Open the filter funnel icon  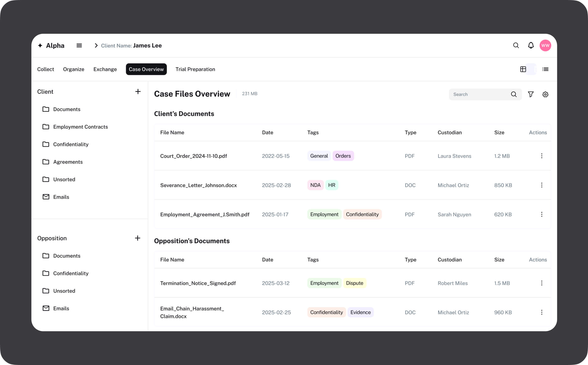pyautogui.click(x=531, y=94)
